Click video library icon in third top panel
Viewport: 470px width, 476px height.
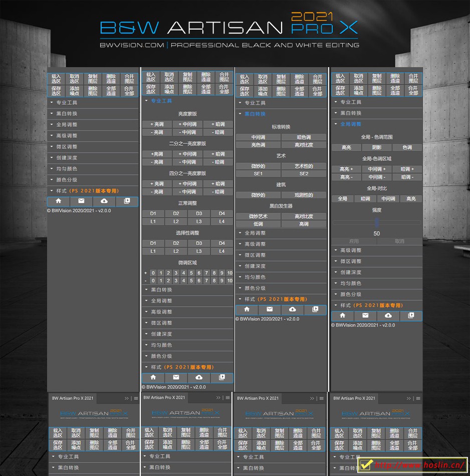315,309
